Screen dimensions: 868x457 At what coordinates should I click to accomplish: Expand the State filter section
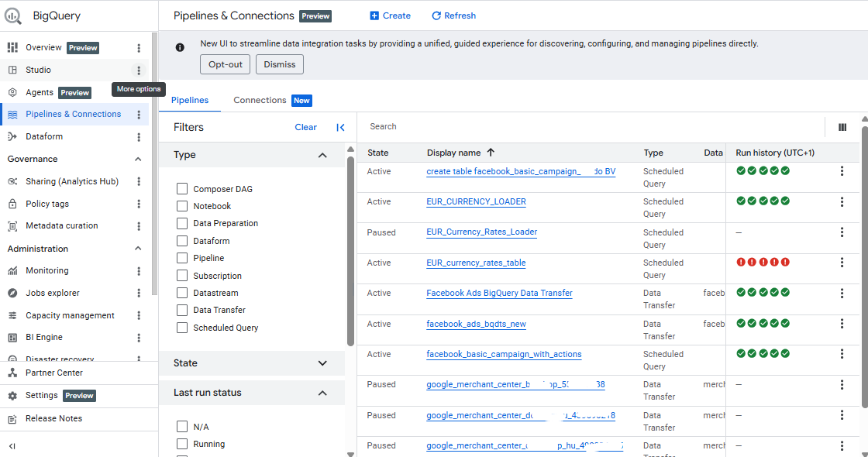(322, 363)
